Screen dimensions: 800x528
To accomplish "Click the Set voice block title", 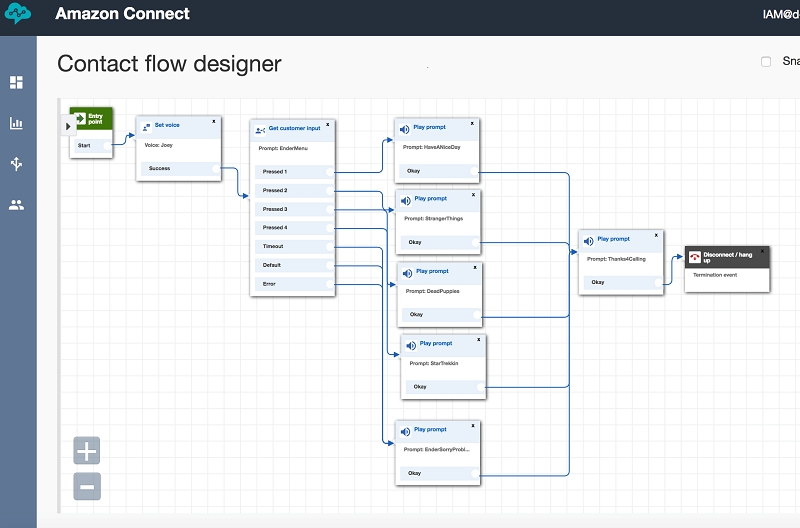I will coord(167,125).
